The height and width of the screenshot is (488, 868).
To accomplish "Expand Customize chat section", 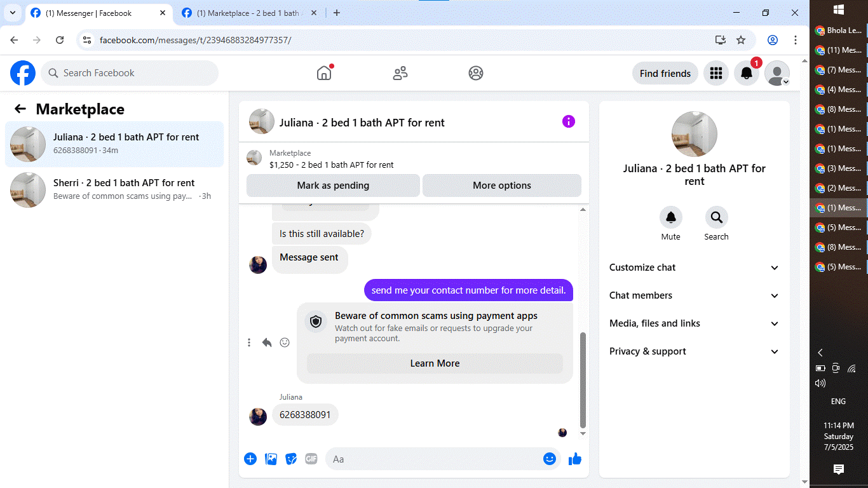I will 694,268.
